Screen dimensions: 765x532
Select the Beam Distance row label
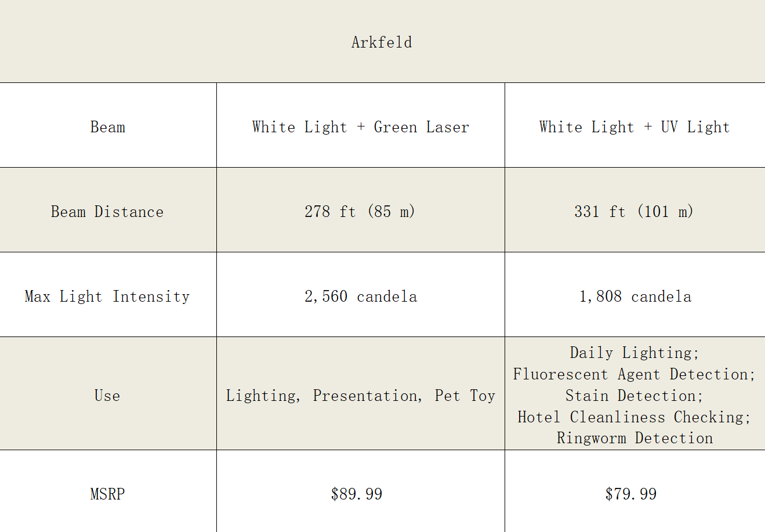(x=107, y=212)
